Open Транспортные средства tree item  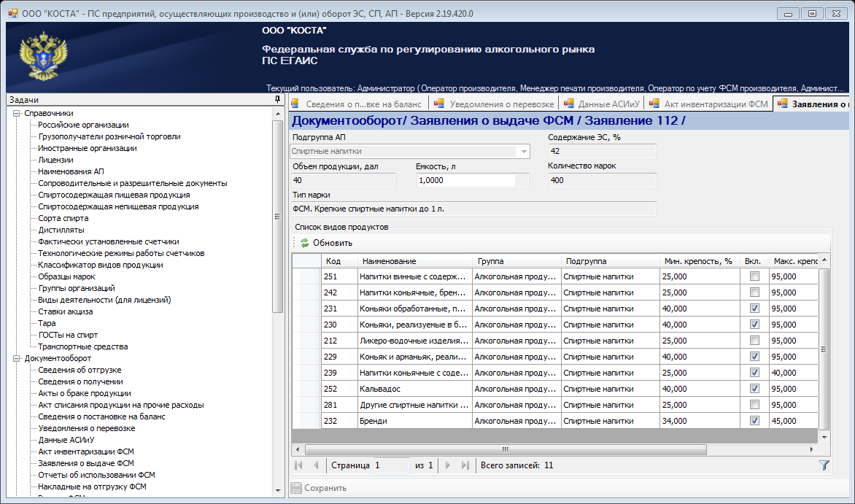click(83, 346)
